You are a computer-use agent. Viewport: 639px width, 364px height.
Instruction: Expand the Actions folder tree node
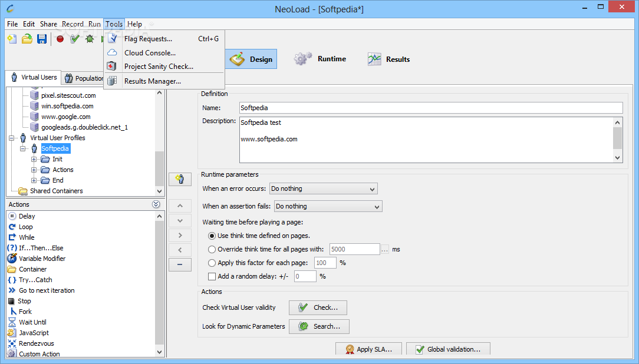point(34,170)
